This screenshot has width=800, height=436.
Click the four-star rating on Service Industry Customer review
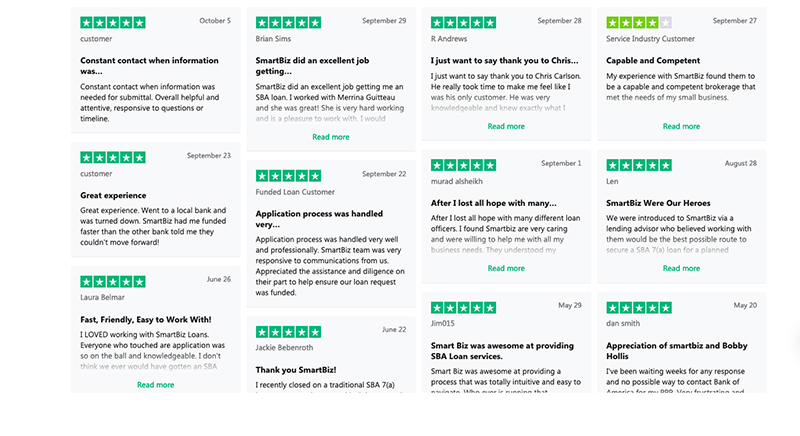[639, 22]
